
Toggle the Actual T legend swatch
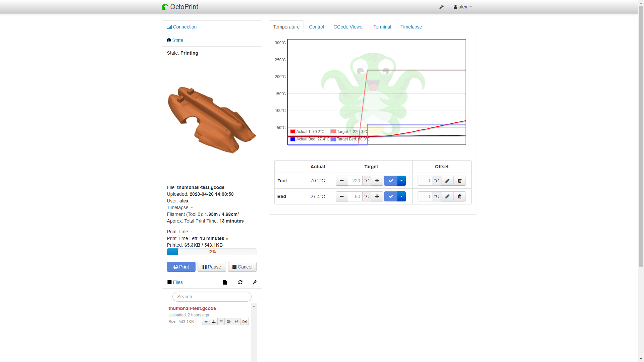pos(293,132)
